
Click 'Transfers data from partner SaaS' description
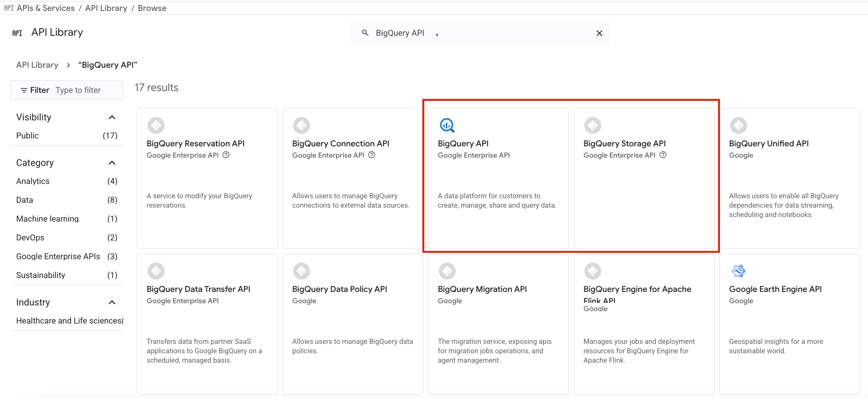click(204, 351)
